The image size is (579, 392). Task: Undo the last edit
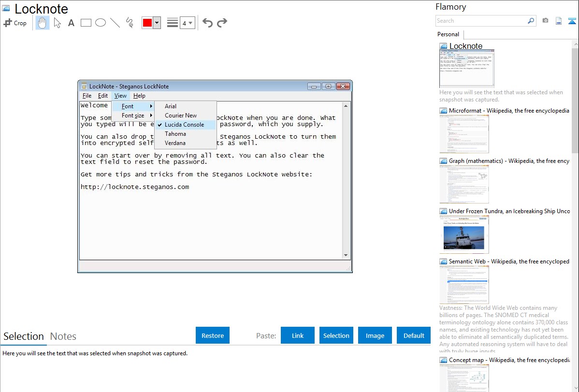coord(207,23)
